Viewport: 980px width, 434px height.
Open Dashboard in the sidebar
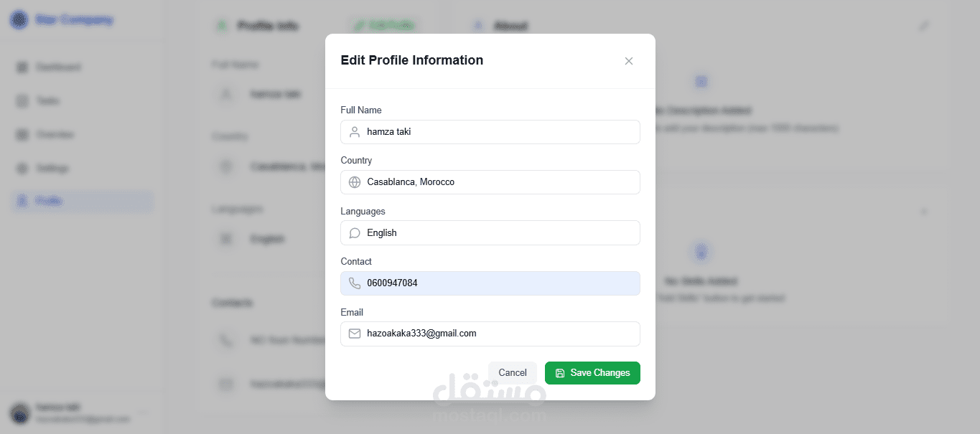pos(58,67)
